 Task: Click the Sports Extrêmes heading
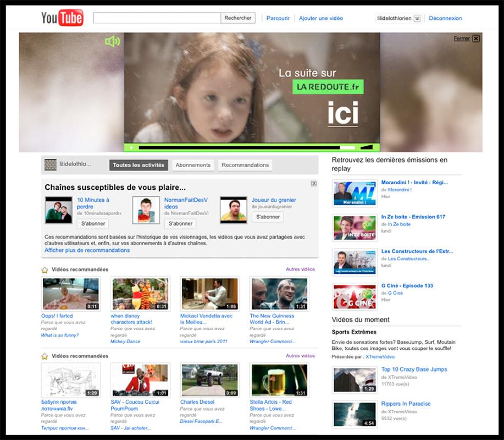coord(354,332)
